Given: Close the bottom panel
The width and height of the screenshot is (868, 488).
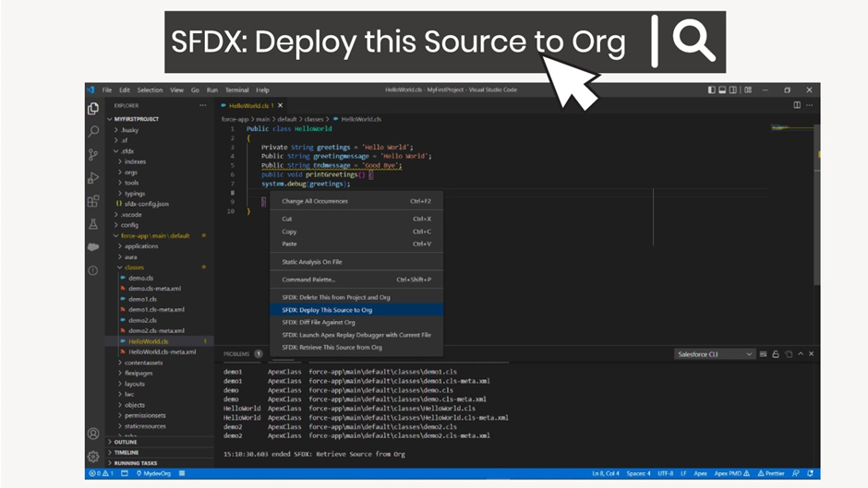Looking at the screenshot, I should [811, 354].
